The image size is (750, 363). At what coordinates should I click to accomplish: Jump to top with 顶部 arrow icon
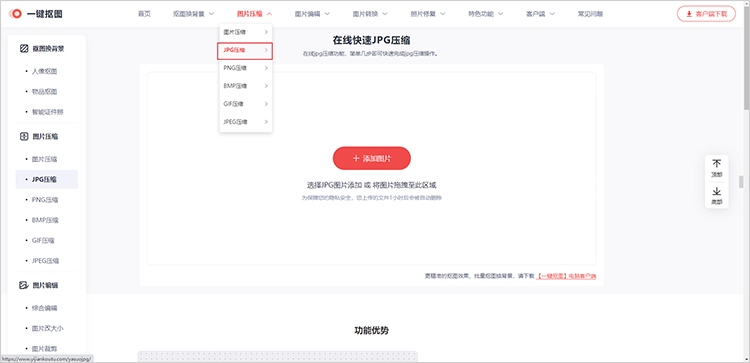(x=717, y=164)
